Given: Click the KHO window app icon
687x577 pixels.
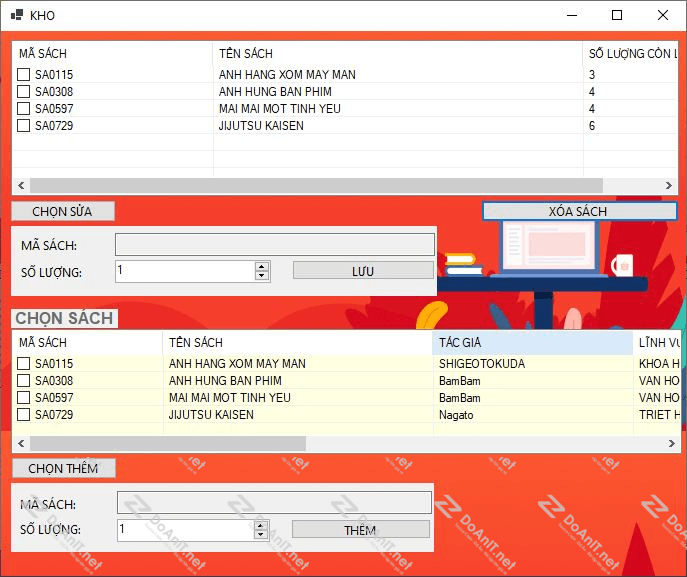Looking at the screenshot, I should tap(17, 15).
